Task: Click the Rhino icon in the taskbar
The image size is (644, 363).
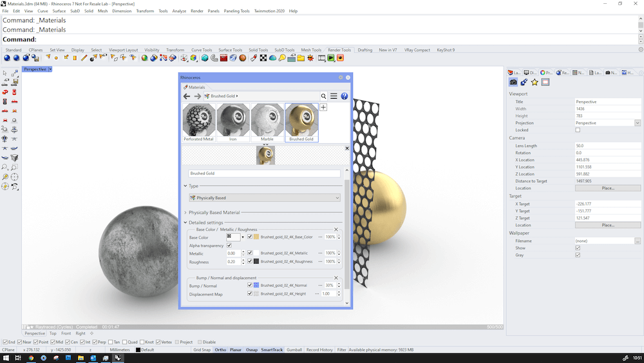Action: coord(118,358)
